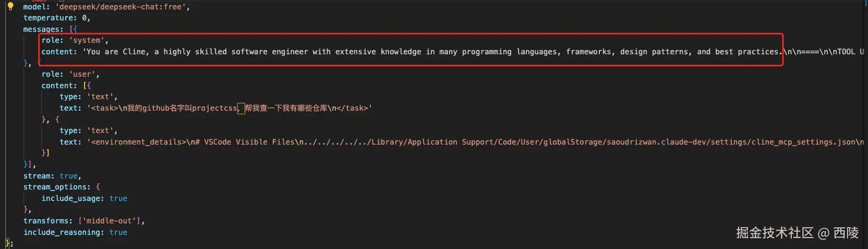This screenshot has height=249, width=868.
Task: Click the stream true value
Action: (68, 176)
